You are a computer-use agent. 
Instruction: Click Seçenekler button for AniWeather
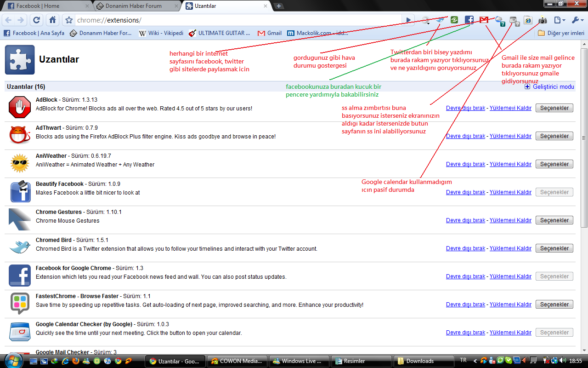click(554, 164)
